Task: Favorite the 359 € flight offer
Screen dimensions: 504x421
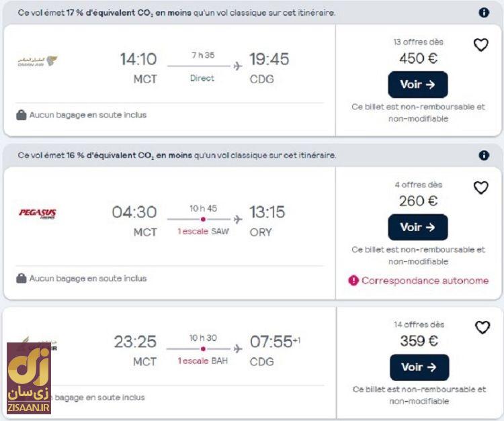Action: click(482, 328)
